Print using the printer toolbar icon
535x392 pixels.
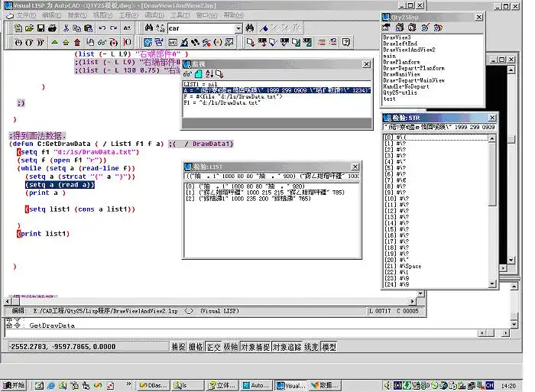coord(52,28)
